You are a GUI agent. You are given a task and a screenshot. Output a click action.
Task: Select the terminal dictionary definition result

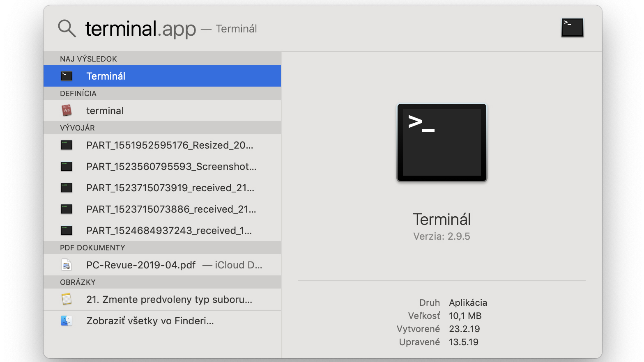(162, 110)
